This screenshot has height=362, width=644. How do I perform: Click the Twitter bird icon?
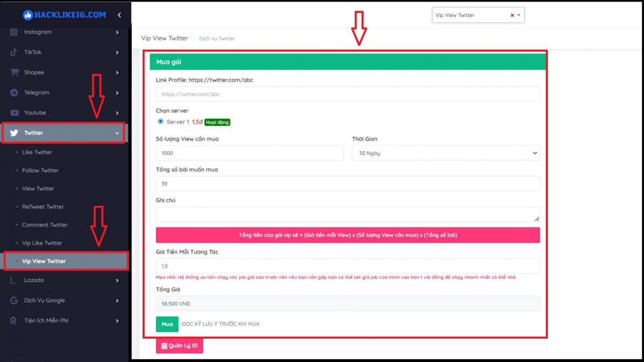14,133
